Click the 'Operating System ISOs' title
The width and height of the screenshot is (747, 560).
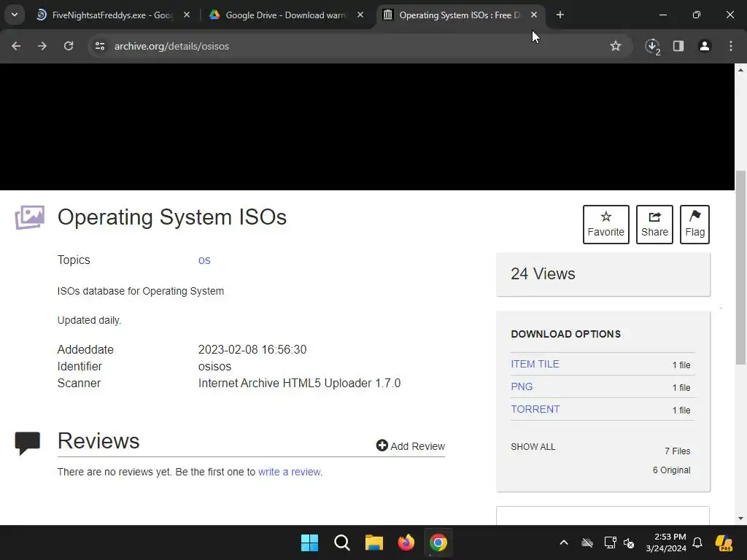(x=172, y=217)
